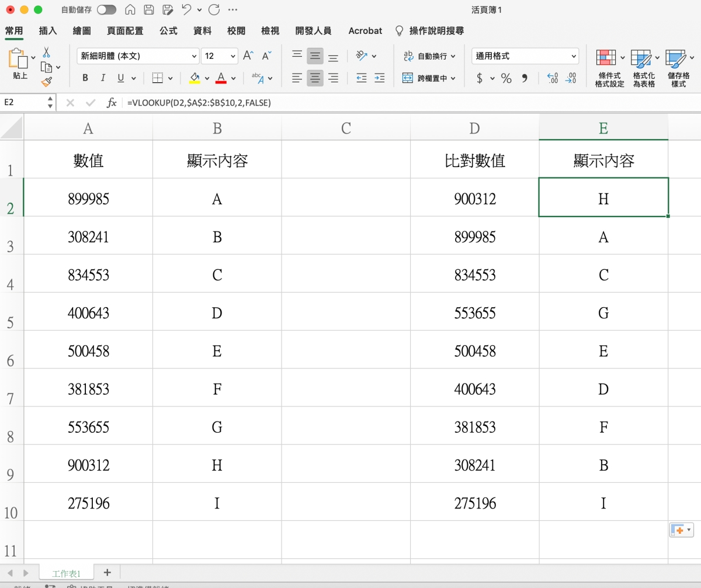Screen dimensions: 701x588
Task: Click the Name Box showing E2
Action: (23, 103)
